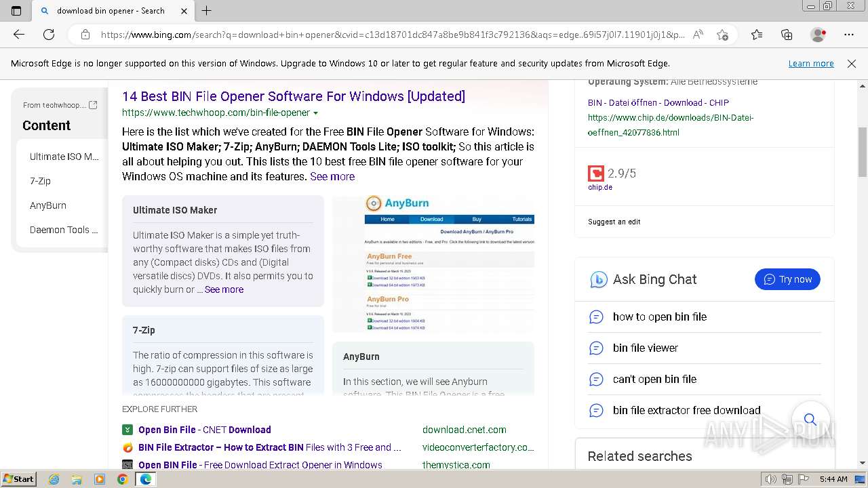
Task: Click the red CHIP rating logo
Action: (x=596, y=174)
